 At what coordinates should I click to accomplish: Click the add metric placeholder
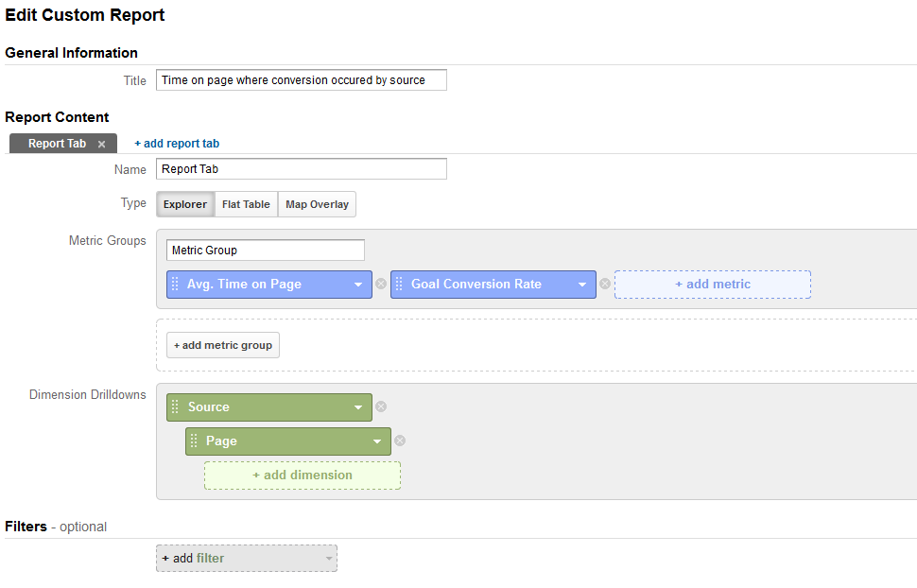pyautogui.click(x=712, y=284)
